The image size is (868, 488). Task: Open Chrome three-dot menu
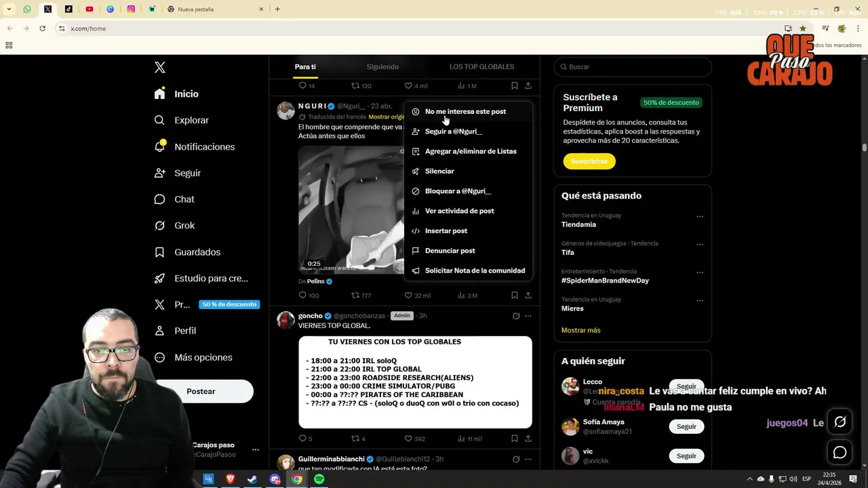(x=859, y=28)
